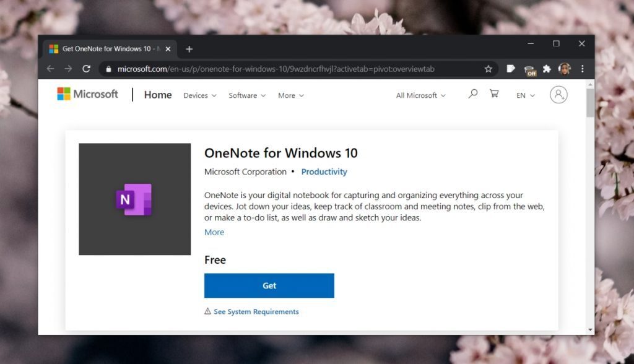This screenshot has height=364, width=634.
Task: Bookmark the page with the star icon
Action: coord(489,69)
